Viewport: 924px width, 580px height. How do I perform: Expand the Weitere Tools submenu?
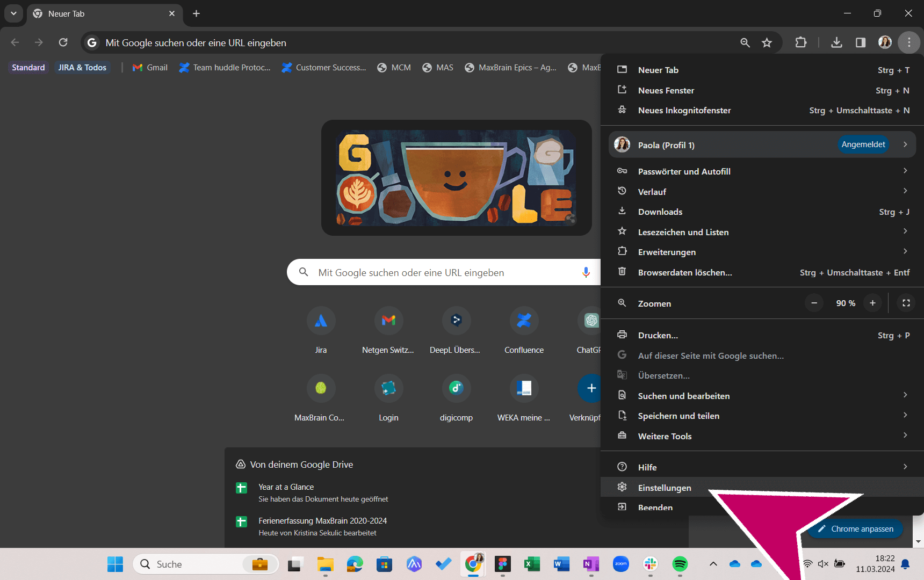[x=905, y=436]
